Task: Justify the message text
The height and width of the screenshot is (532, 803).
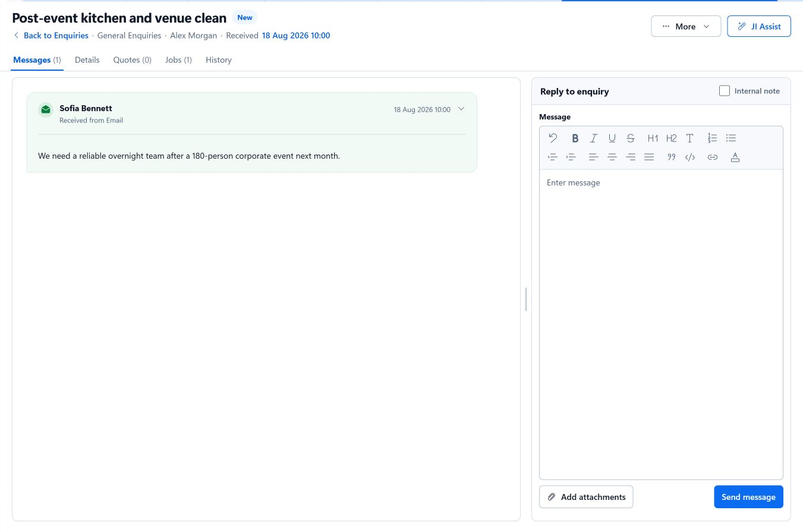Action: pos(649,157)
